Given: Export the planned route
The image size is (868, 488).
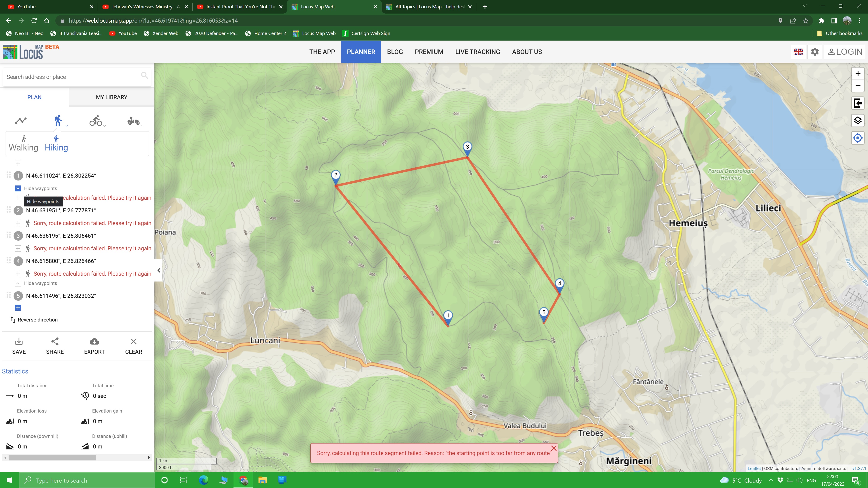Looking at the screenshot, I should pos(94,346).
